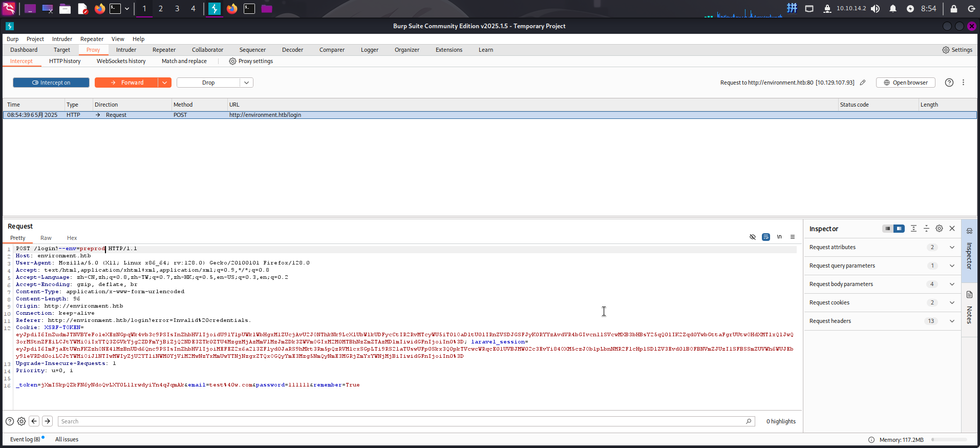
Task: Open the Event log (8)
Action: 26,439
